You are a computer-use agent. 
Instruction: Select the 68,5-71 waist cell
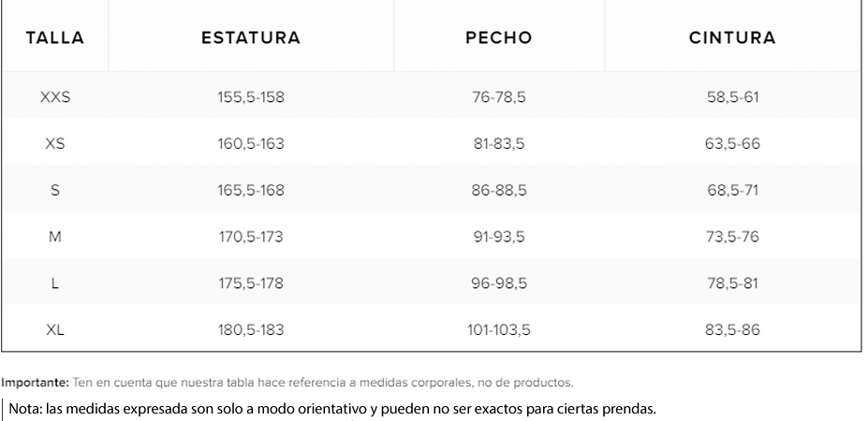click(x=732, y=190)
